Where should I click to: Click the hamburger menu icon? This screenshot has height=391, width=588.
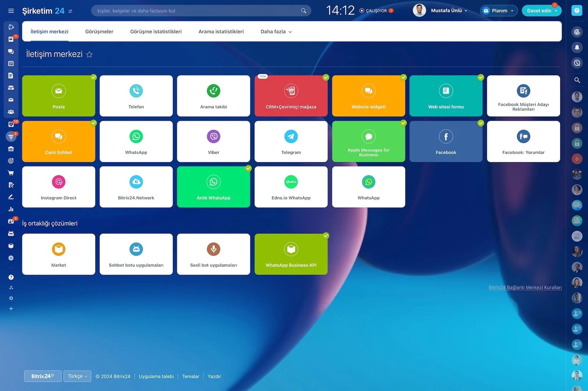click(11, 11)
